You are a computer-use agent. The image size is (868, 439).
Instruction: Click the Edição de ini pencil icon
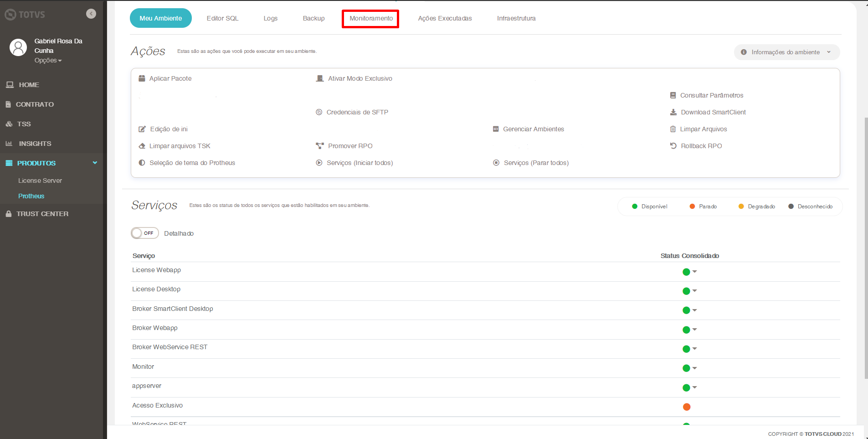coord(142,129)
